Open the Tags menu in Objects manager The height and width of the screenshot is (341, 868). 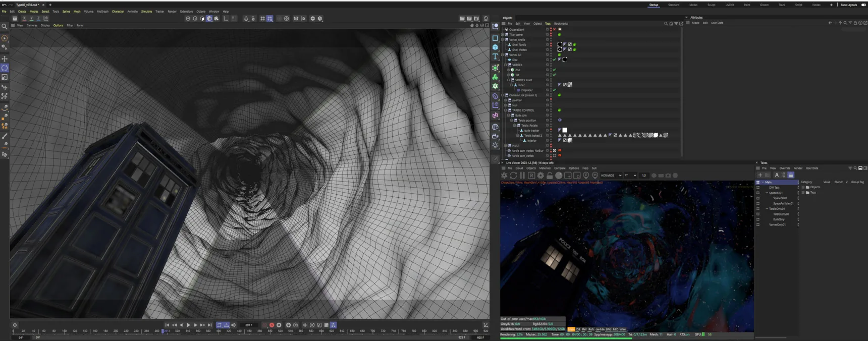[548, 23]
